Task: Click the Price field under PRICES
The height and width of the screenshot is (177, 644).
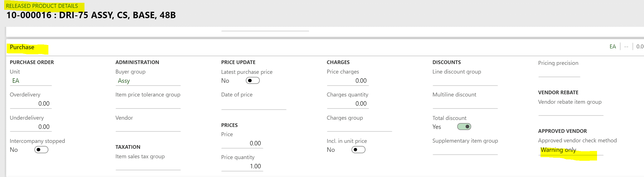Action: pos(242,143)
